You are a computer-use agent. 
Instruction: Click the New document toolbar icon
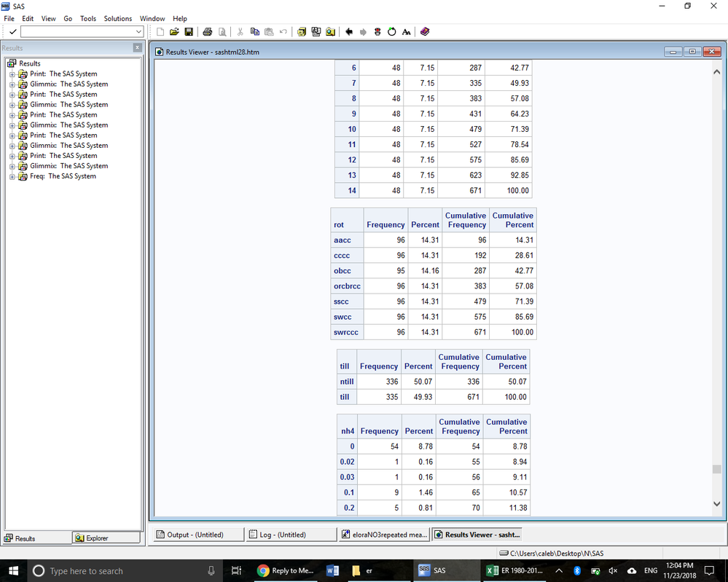[x=160, y=31]
